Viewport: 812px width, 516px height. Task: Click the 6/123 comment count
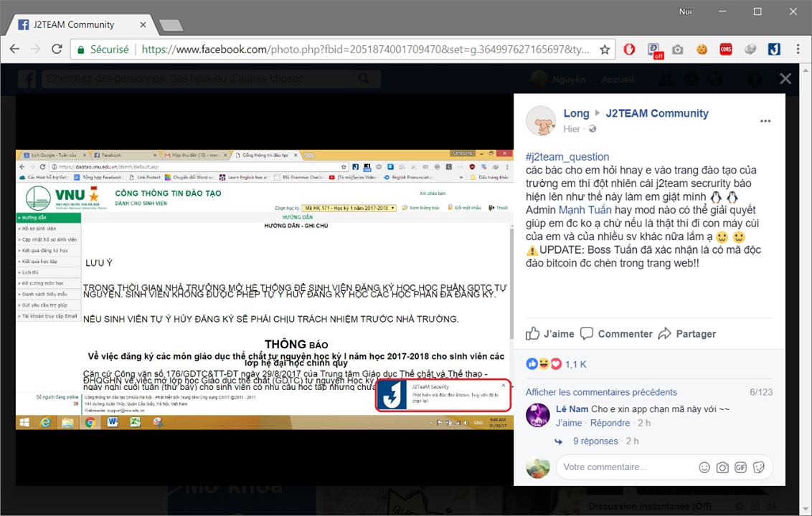click(x=761, y=392)
